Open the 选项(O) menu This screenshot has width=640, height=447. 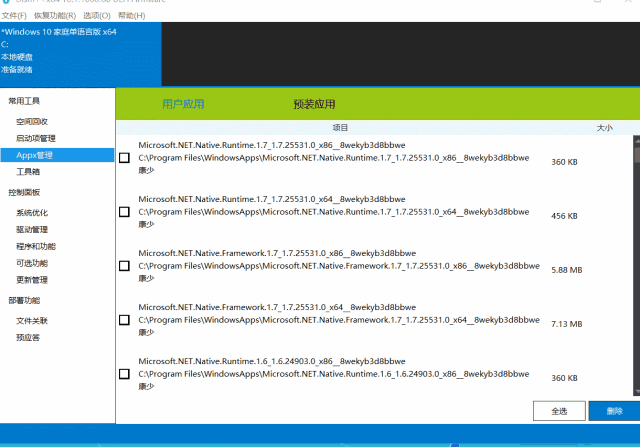tap(97, 16)
